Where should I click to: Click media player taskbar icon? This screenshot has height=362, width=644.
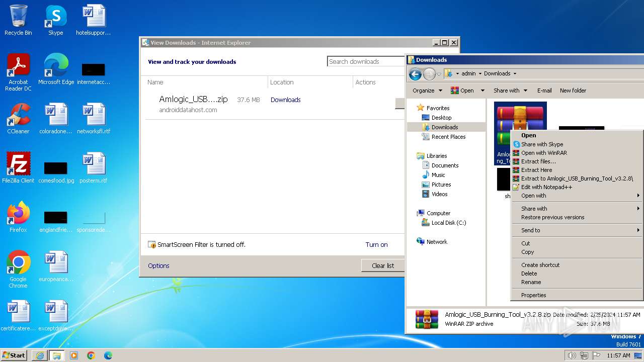(74, 355)
